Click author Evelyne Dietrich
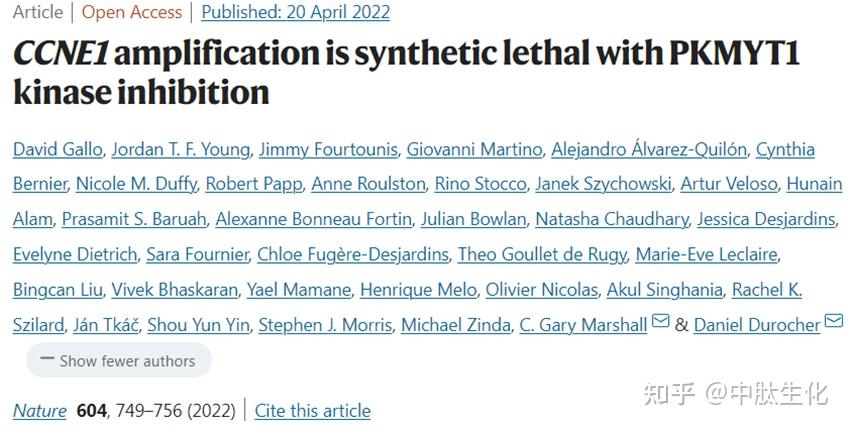 [75, 255]
